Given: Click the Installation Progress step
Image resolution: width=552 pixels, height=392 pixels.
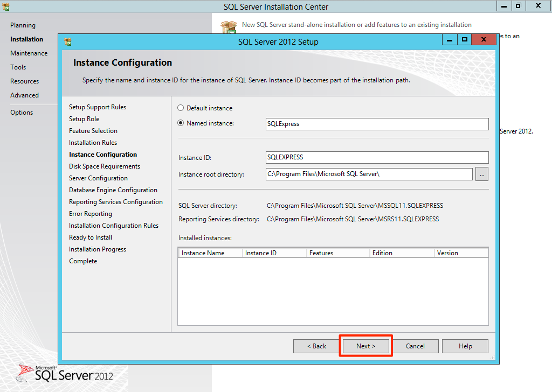Looking at the screenshot, I should (98, 249).
